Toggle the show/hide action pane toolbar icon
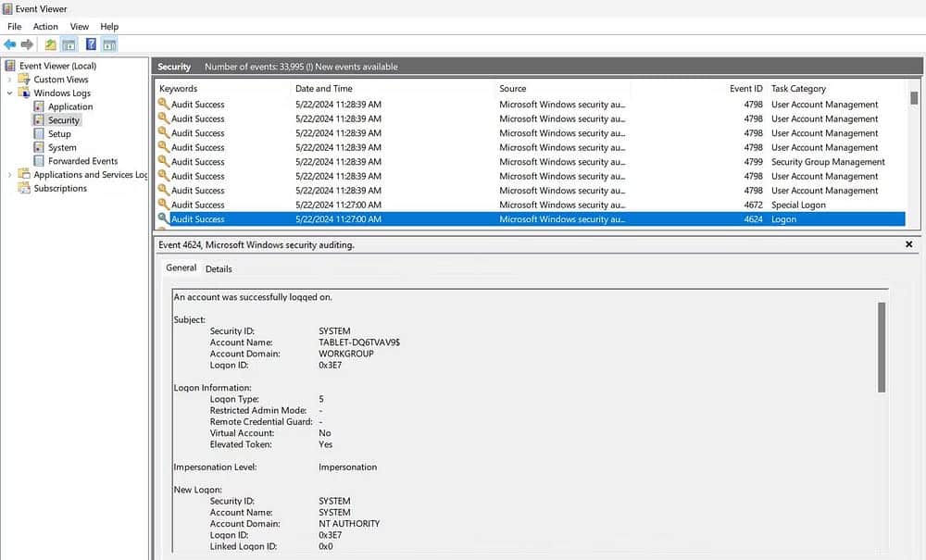The image size is (926, 560). click(x=109, y=44)
